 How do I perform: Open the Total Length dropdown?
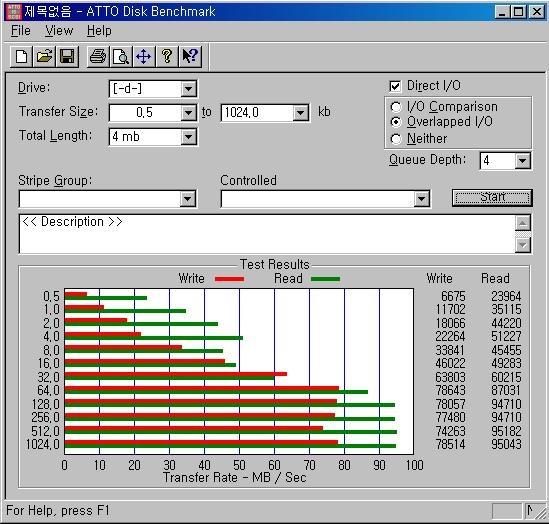coord(189,137)
